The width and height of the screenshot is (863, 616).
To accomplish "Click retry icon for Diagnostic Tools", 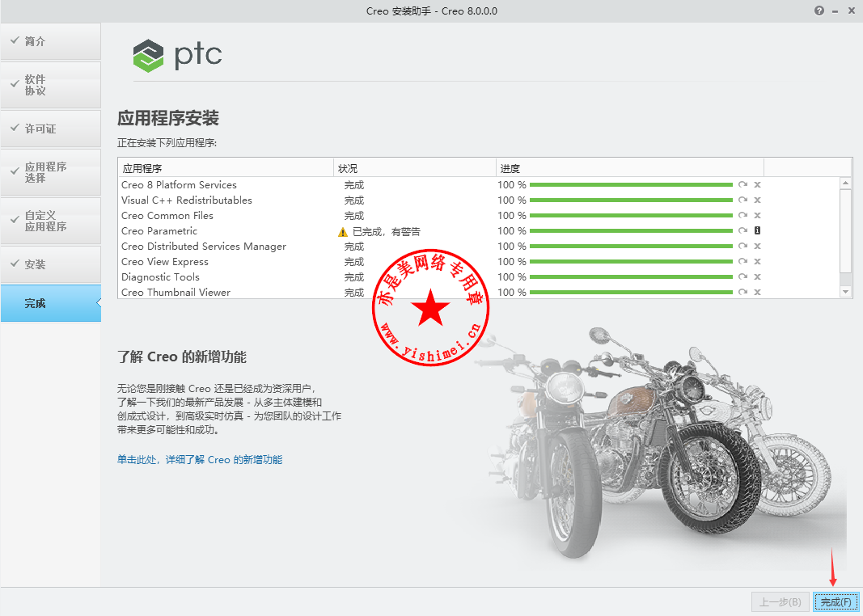I will coord(743,277).
